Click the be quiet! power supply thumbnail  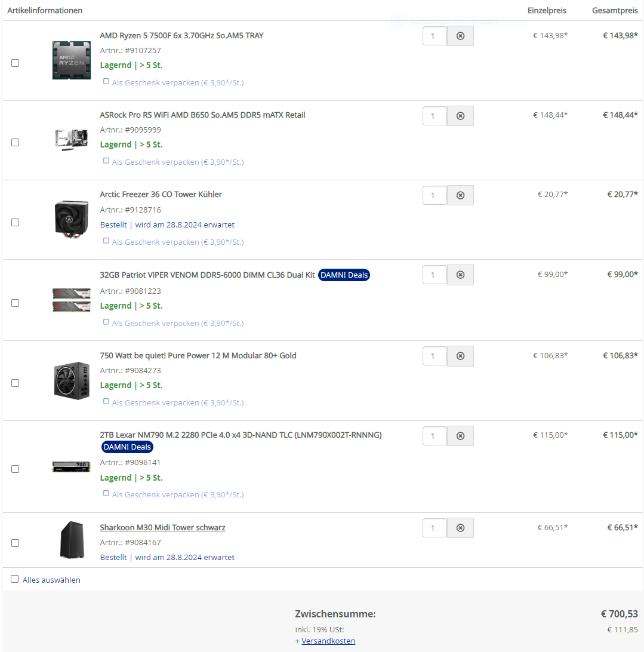tap(72, 381)
